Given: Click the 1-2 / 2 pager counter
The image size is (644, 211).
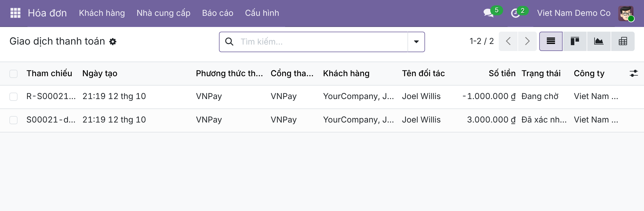Looking at the screenshot, I should pyautogui.click(x=482, y=41).
